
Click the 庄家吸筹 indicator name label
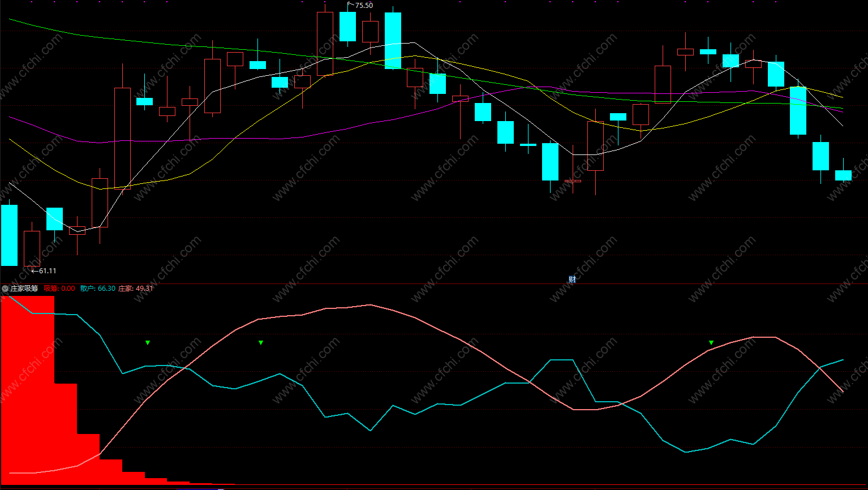point(24,289)
